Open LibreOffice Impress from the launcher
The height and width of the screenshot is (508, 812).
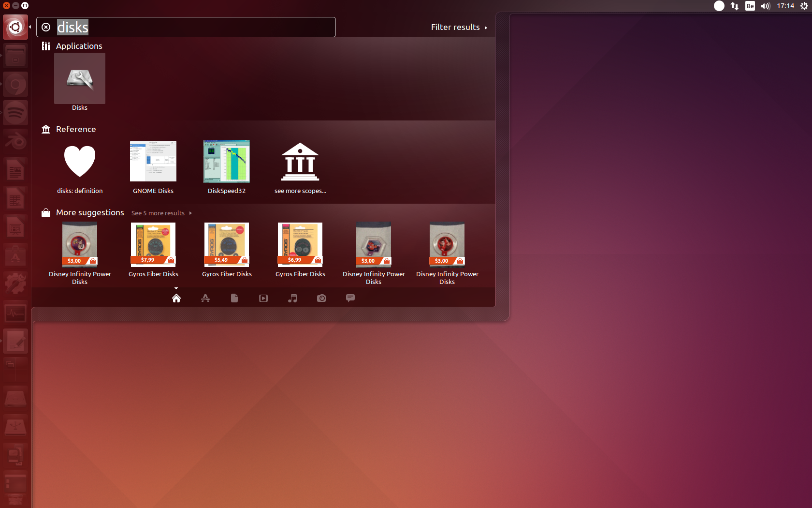(x=15, y=227)
